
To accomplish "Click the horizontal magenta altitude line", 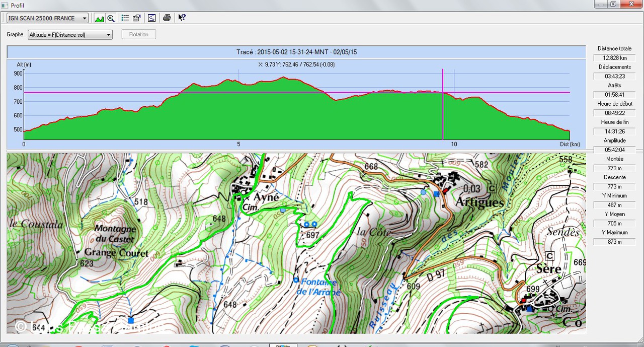I will (x=151, y=92).
